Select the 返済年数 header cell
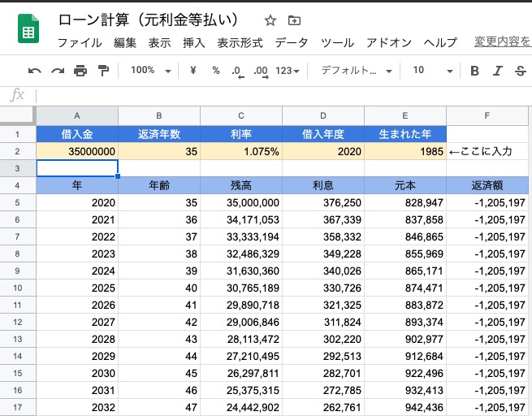Screen dimensions: 532x416 tap(159, 134)
